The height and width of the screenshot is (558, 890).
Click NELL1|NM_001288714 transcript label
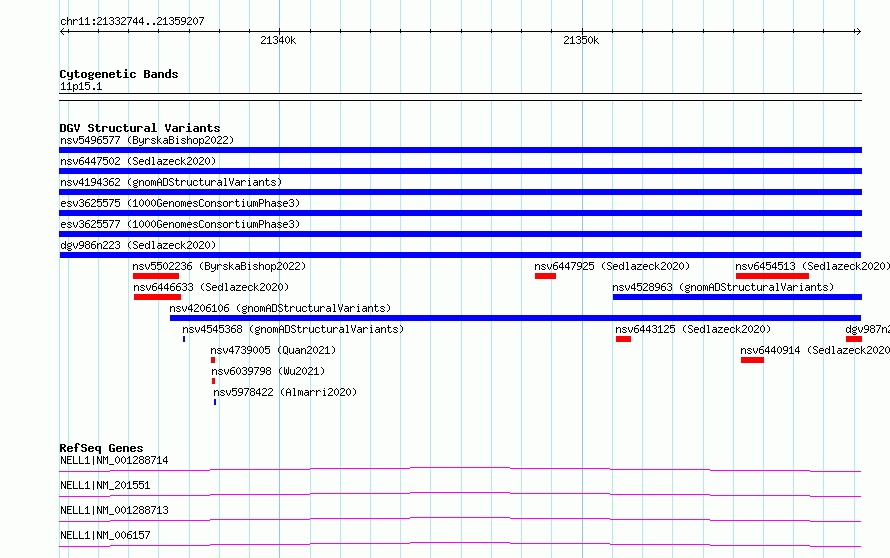114,460
